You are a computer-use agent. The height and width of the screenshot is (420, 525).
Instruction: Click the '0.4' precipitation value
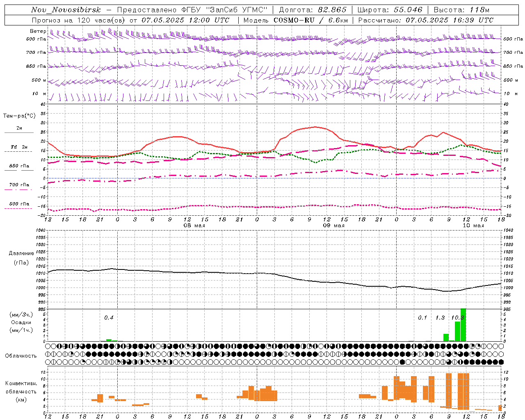tap(109, 318)
